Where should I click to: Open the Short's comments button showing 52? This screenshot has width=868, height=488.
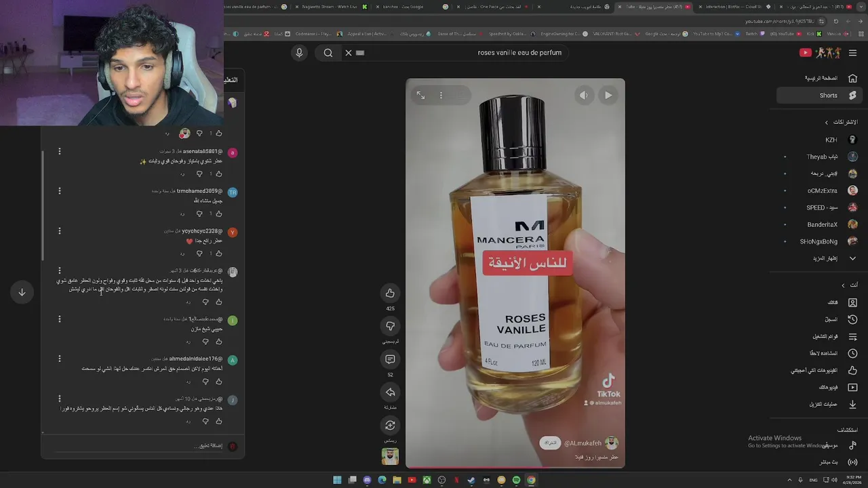coord(390,359)
